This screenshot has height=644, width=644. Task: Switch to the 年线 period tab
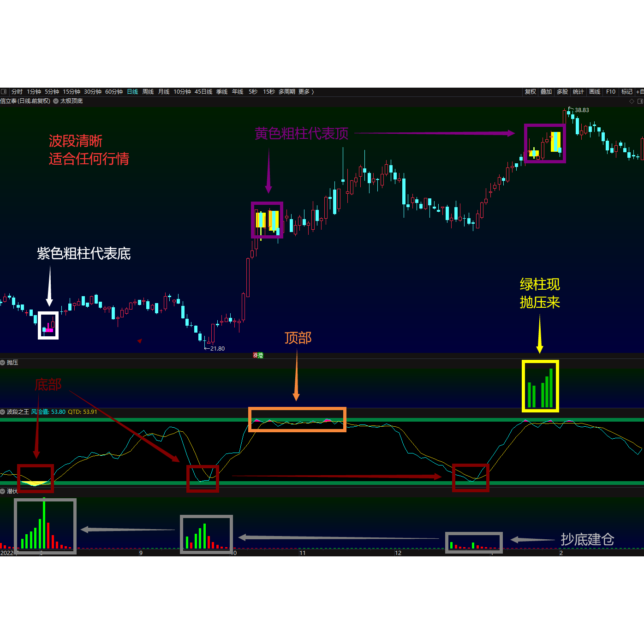pyautogui.click(x=238, y=92)
